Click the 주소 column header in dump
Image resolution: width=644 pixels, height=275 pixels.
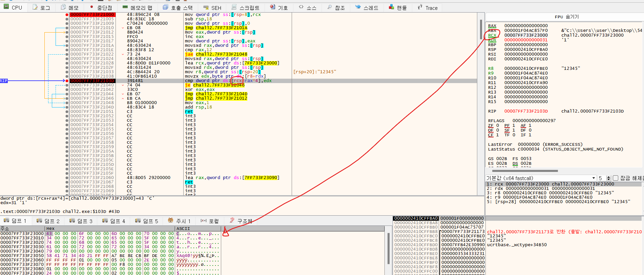pyautogui.click(x=23, y=229)
